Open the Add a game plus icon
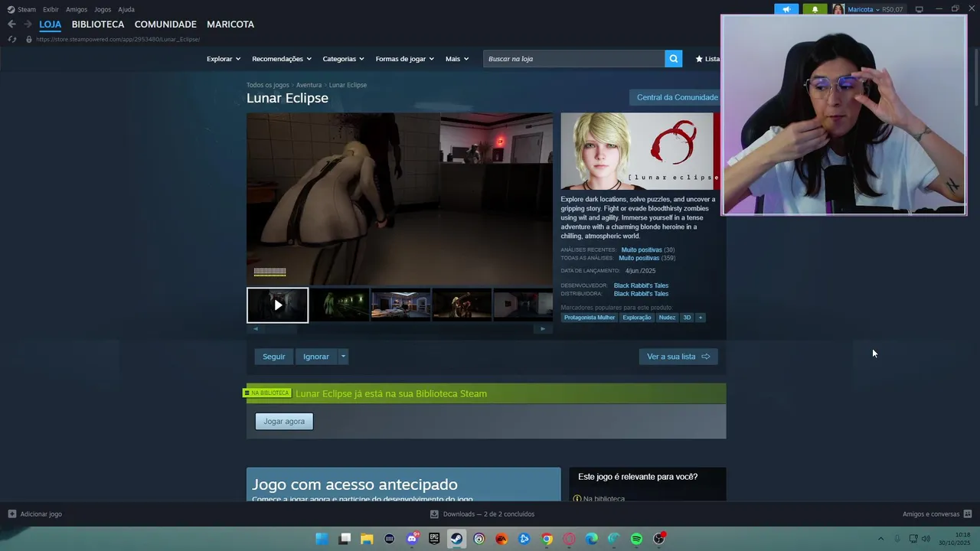Image resolution: width=980 pixels, height=551 pixels. 11,514
